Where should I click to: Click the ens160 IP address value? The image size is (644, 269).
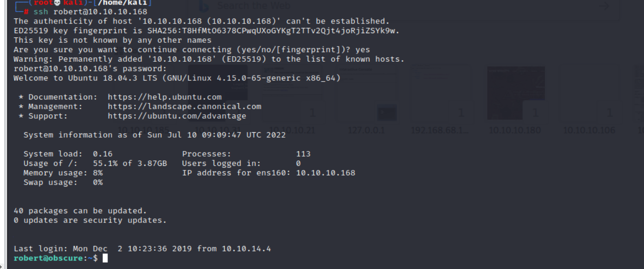(x=325, y=173)
